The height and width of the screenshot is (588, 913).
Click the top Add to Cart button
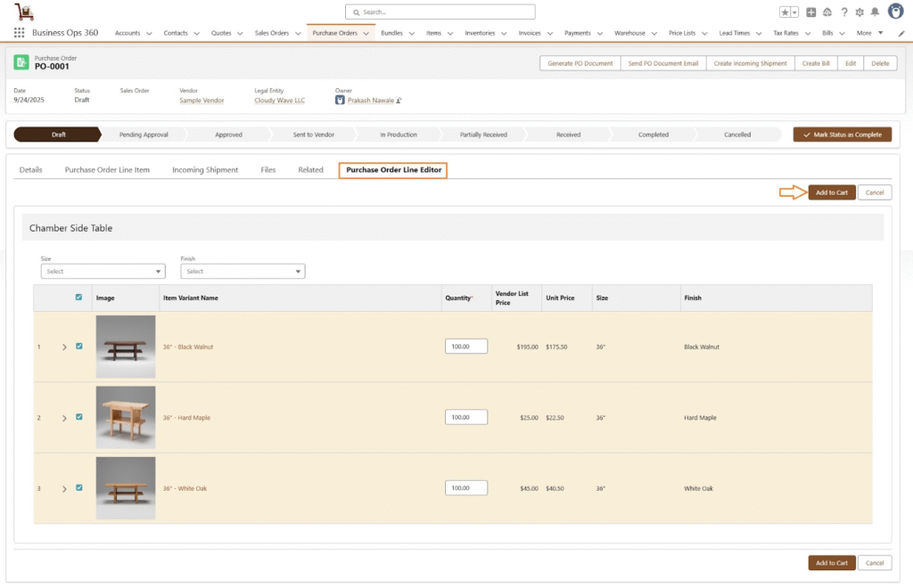(x=831, y=192)
